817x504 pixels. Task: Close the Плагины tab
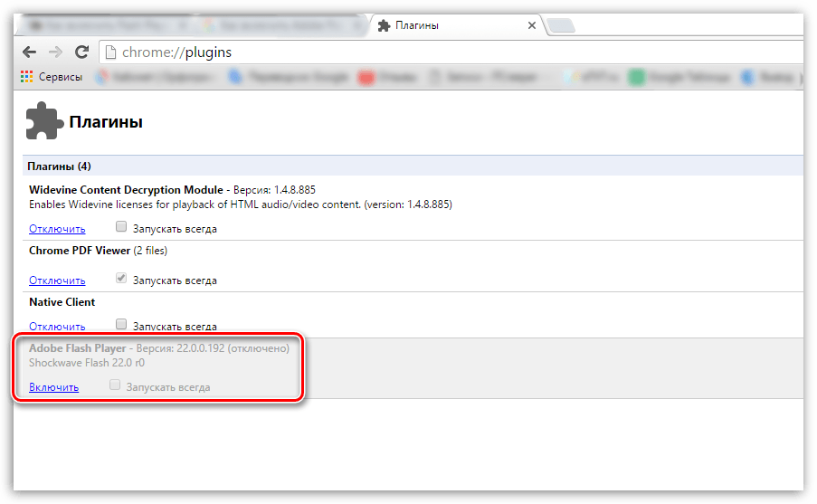tap(533, 25)
